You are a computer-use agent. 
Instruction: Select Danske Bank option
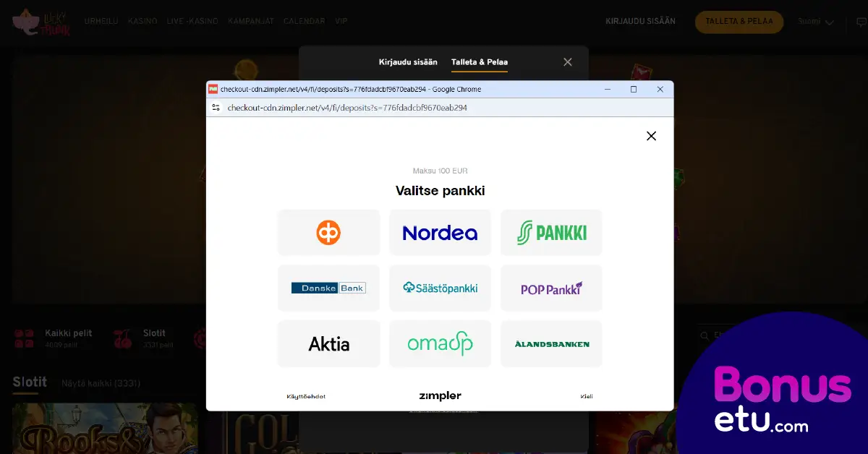tap(328, 288)
